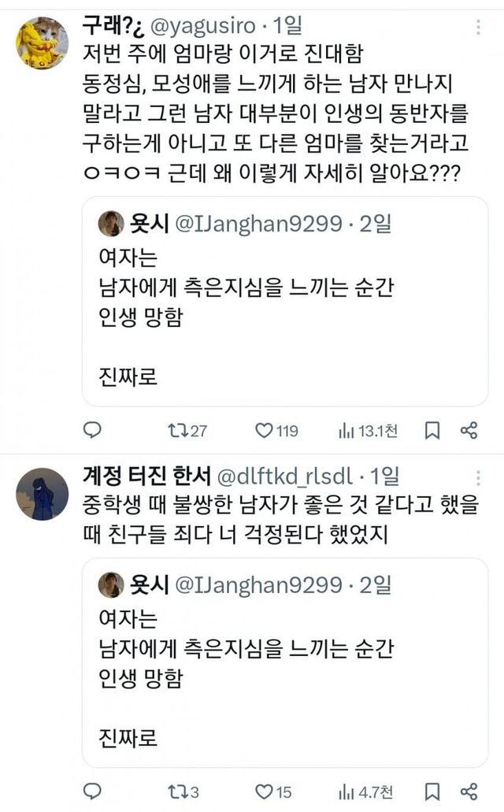
Task: Open more options for 계정 터진 한서 tweet
Action: [478, 476]
